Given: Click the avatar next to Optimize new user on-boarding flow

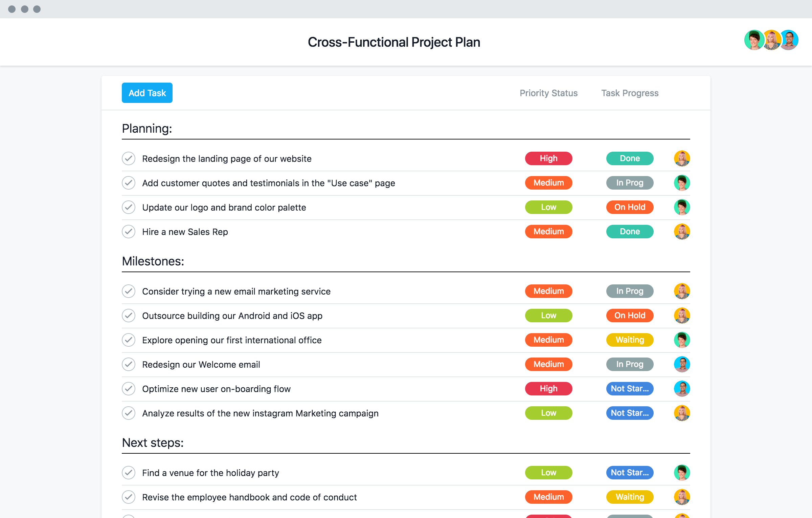Looking at the screenshot, I should click(x=682, y=389).
